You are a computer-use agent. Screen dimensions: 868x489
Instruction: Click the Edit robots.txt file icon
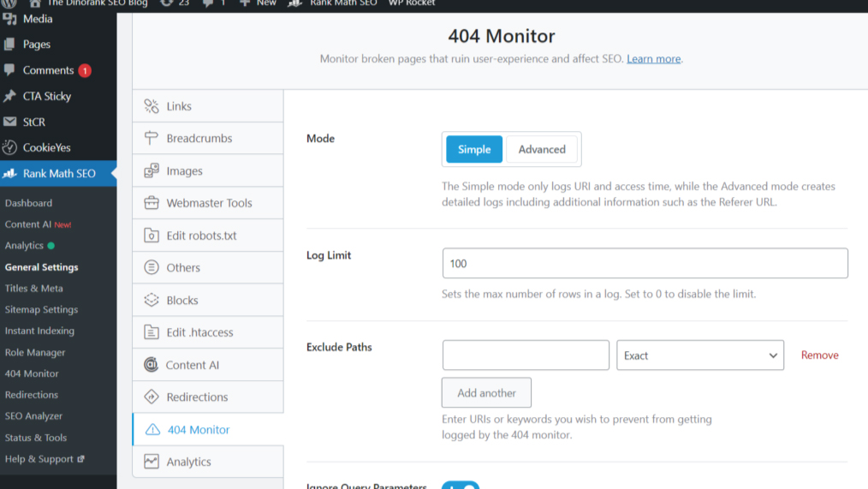[152, 236]
